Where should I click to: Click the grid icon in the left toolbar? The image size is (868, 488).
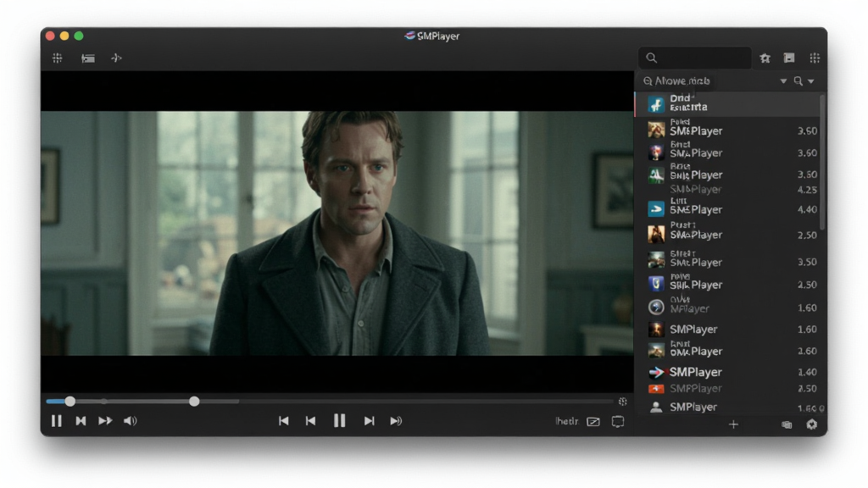pos(57,58)
